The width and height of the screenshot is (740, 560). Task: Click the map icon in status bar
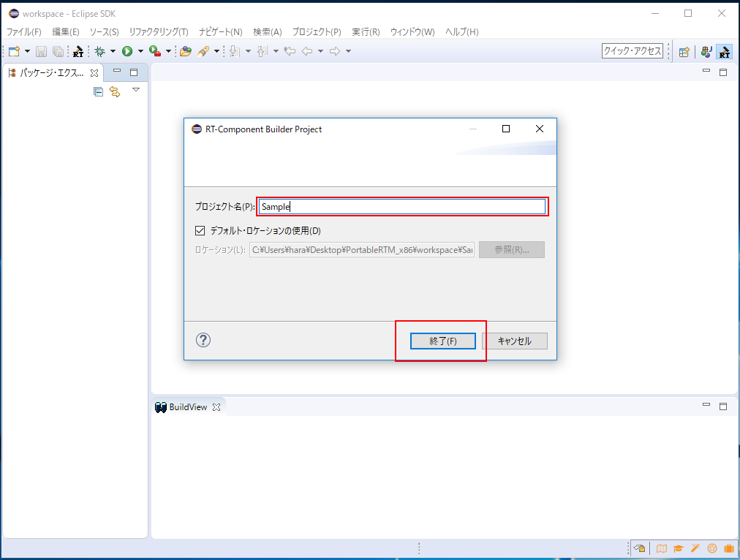(x=662, y=548)
